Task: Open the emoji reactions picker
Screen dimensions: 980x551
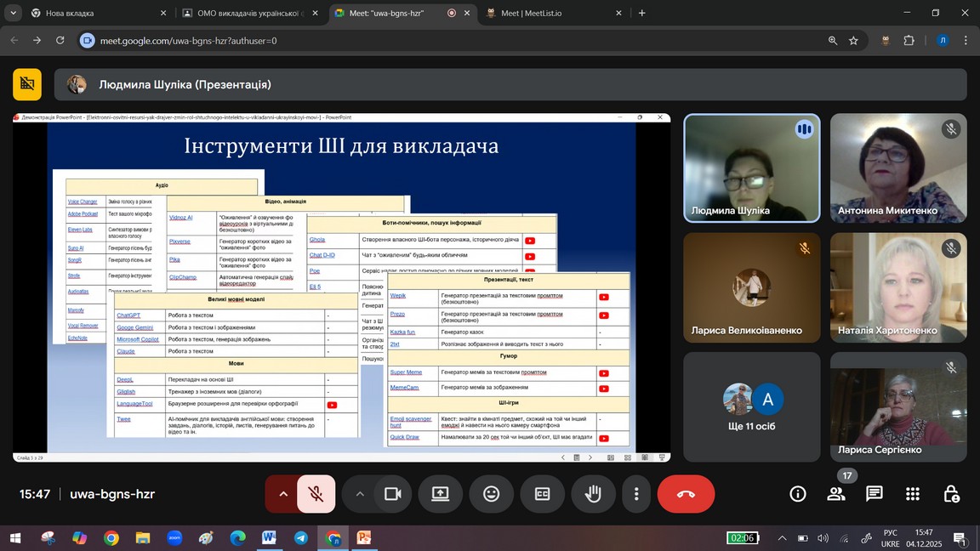Action: pos(491,494)
